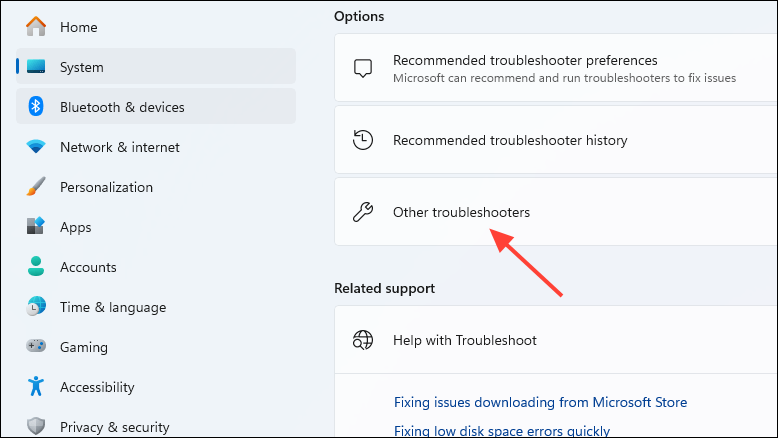Go to Network & internet section
The image size is (778, 438).
coord(156,147)
